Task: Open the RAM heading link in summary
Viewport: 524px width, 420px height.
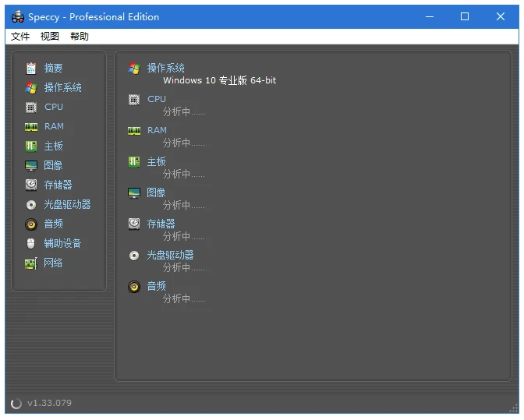Action: (157, 130)
